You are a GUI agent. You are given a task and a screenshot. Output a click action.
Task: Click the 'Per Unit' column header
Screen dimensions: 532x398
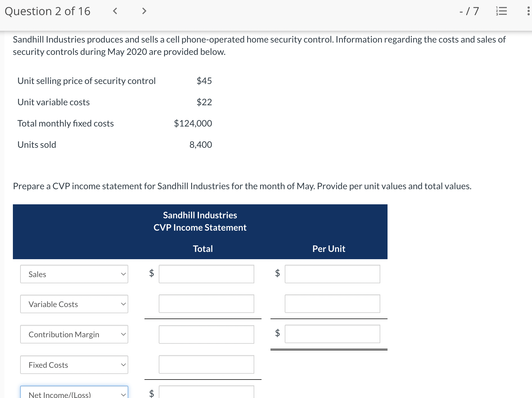329,249
